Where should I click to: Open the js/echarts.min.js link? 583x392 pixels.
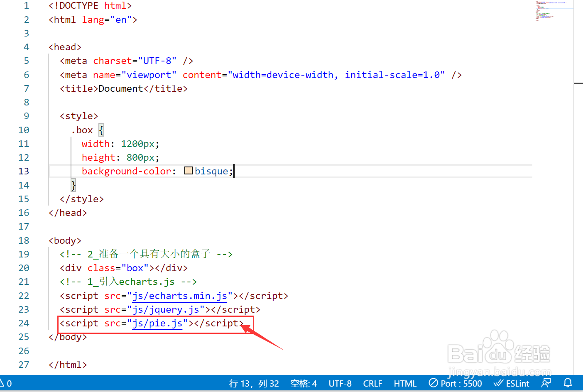pos(180,296)
